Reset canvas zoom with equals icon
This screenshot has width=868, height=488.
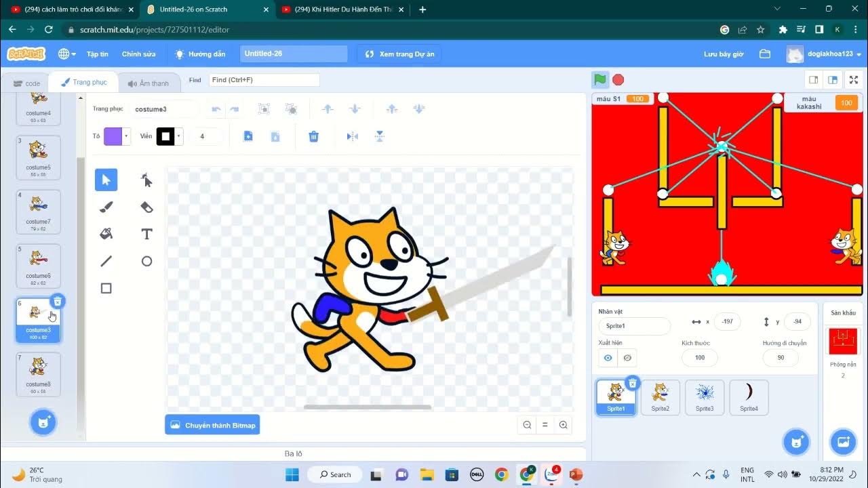tap(545, 425)
